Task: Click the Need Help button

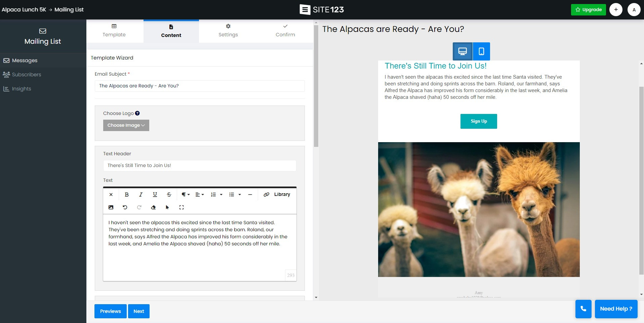Action: 616,309
